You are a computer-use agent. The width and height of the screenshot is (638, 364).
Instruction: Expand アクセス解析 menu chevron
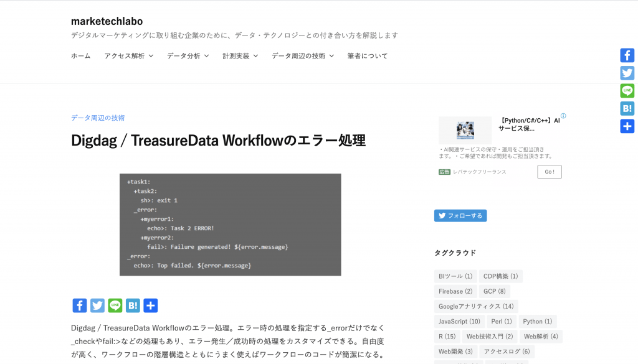click(151, 56)
